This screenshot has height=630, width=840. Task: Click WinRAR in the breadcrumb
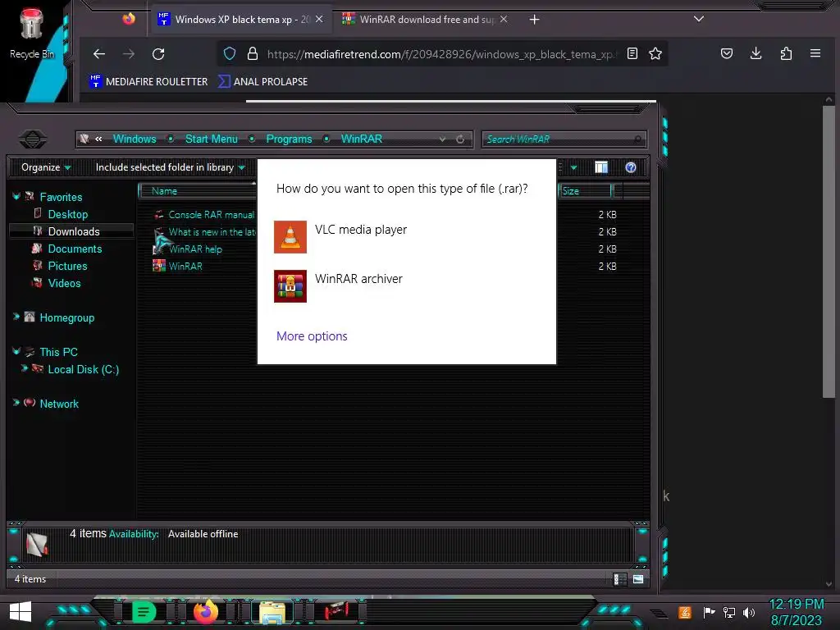362,139
